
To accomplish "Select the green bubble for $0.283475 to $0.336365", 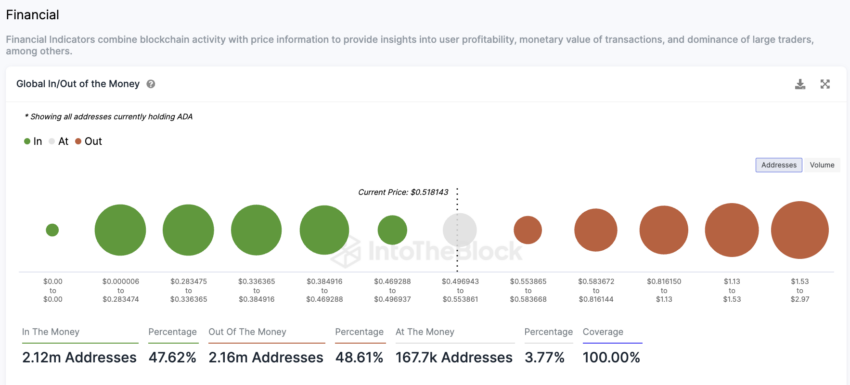I will pos(188,230).
